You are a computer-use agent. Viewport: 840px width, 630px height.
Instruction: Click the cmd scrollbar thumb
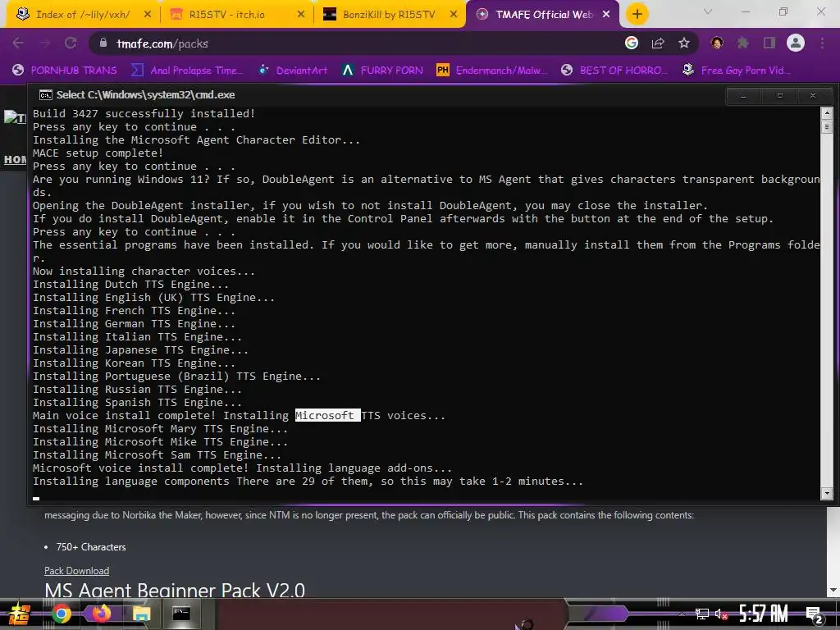pyautogui.click(x=827, y=127)
